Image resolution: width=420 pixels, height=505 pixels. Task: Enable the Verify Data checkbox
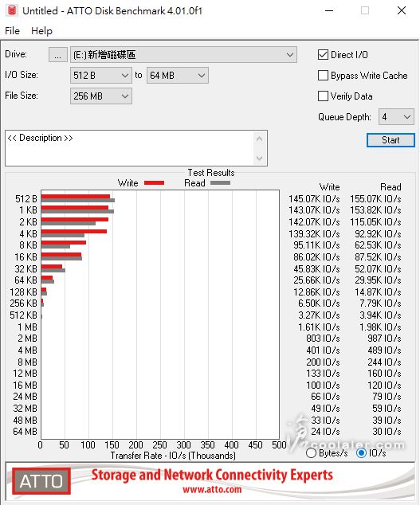pyautogui.click(x=323, y=96)
